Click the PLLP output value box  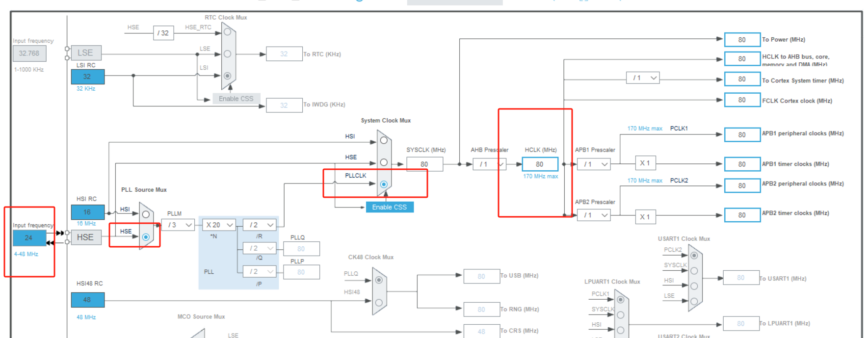pyautogui.click(x=301, y=272)
